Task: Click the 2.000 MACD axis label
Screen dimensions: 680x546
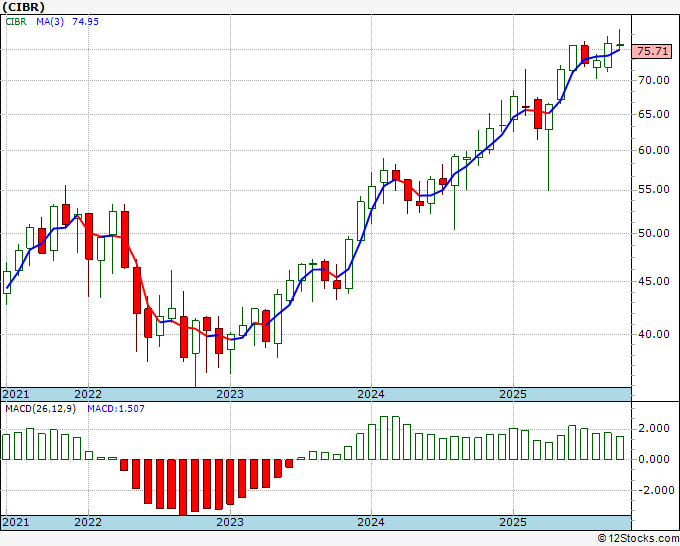Action: click(x=654, y=428)
